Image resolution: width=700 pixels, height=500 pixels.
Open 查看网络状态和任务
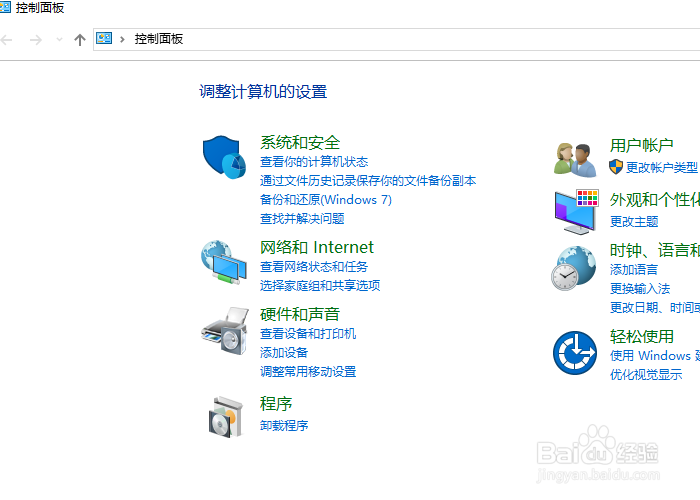pos(314,267)
